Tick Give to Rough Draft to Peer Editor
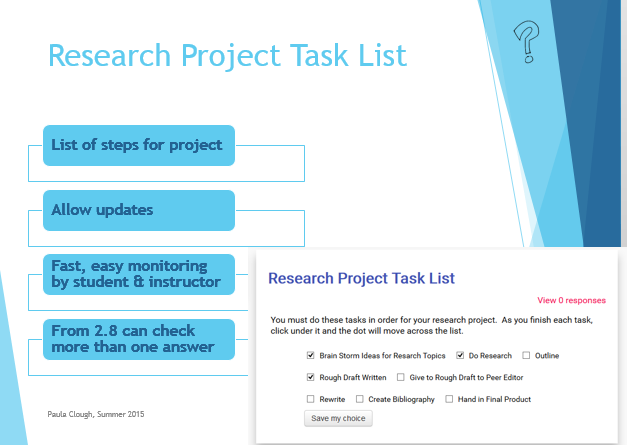The image size is (627, 445). (401, 377)
